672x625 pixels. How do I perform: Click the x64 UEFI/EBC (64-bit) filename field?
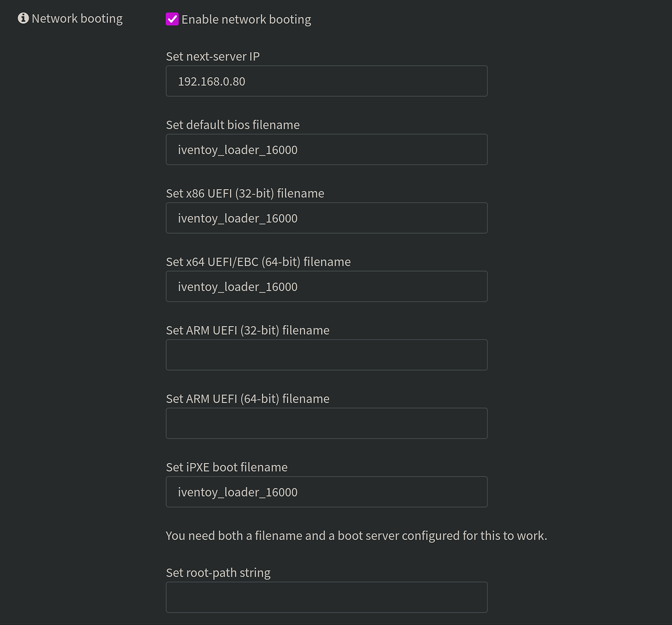[326, 286]
